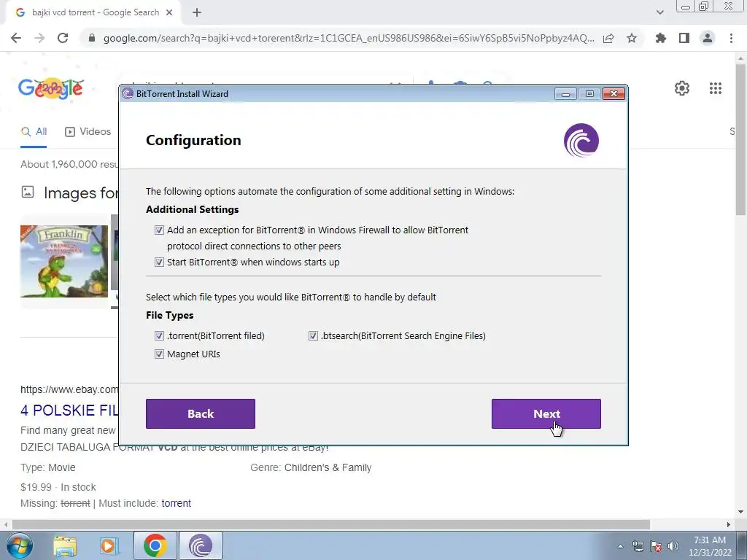Open the Google apps grid
The width and height of the screenshot is (747, 560).
point(716,88)
